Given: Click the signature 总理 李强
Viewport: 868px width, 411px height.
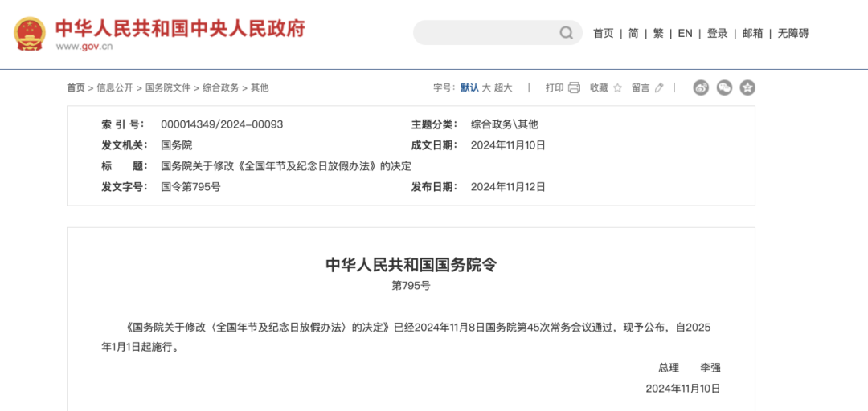Looking at the screenshot, I should 690,368.
